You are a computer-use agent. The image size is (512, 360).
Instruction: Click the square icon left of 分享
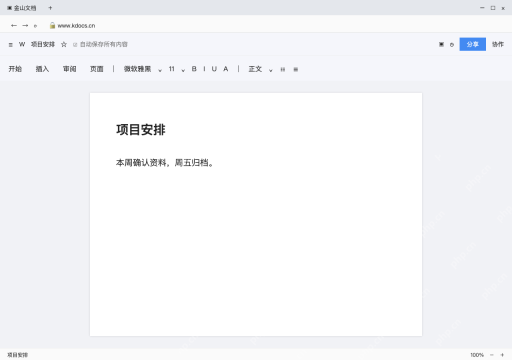click(x=441, y=44)
